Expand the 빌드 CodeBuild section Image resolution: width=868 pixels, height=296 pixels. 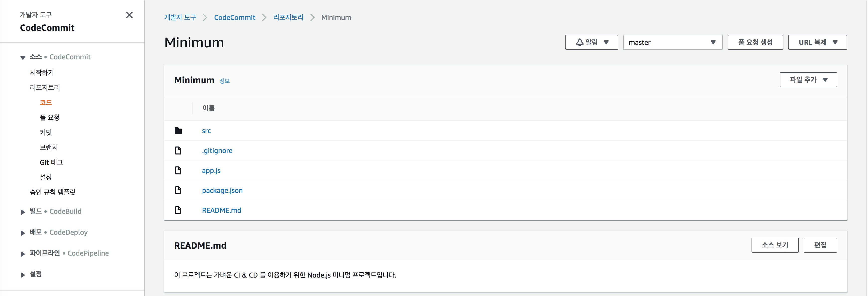coord(23,212)
